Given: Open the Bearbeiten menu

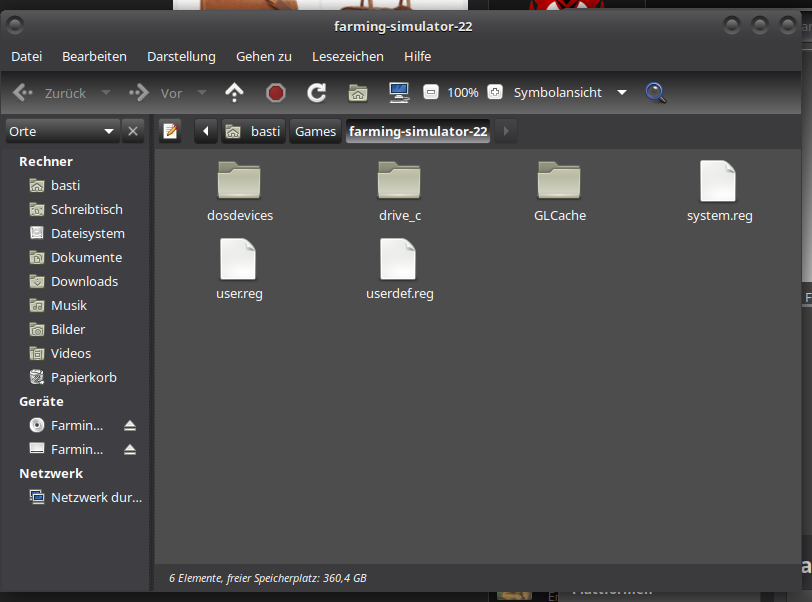Looking at the screenshot, I should pos(94,56).
